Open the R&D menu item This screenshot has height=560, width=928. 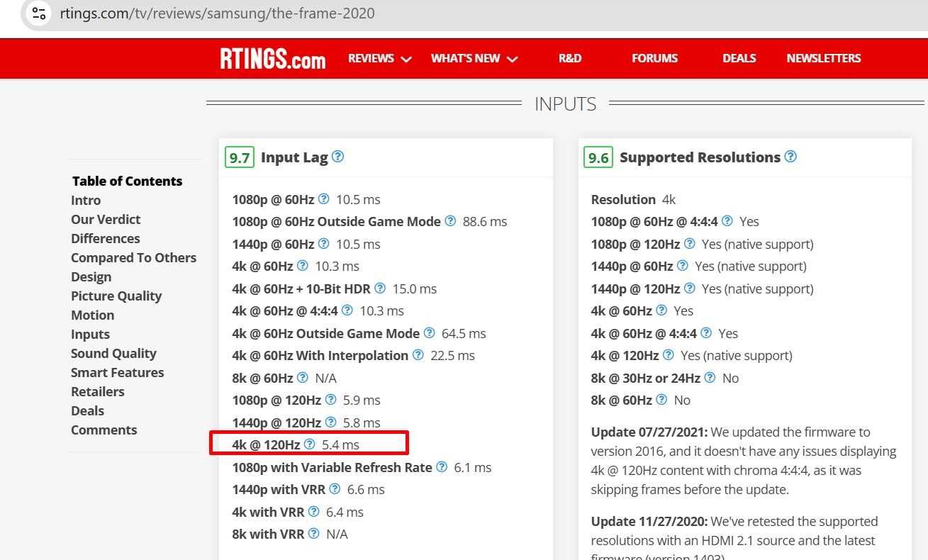tap(570, 58)
